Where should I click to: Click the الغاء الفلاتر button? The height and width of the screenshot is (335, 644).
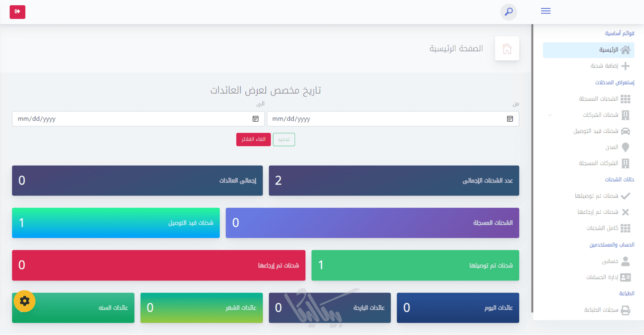(x=253, y=139)
